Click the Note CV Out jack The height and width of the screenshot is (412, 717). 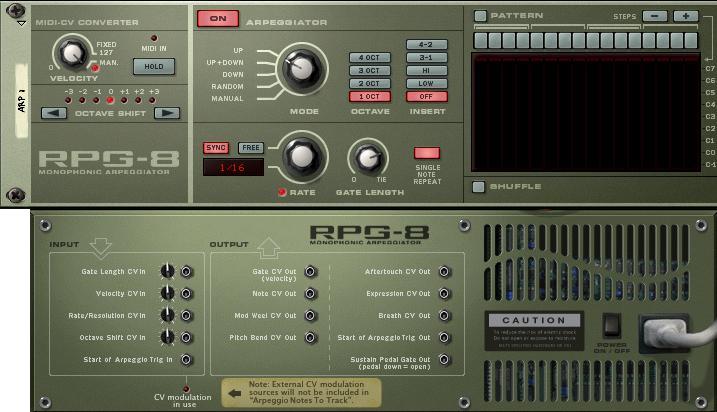coord(310,294)
